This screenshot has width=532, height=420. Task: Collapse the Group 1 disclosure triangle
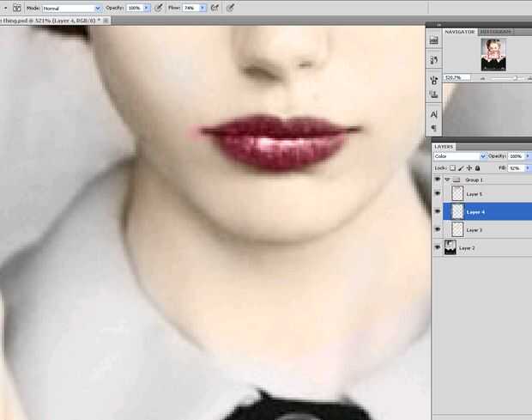[x=447, y=180]
